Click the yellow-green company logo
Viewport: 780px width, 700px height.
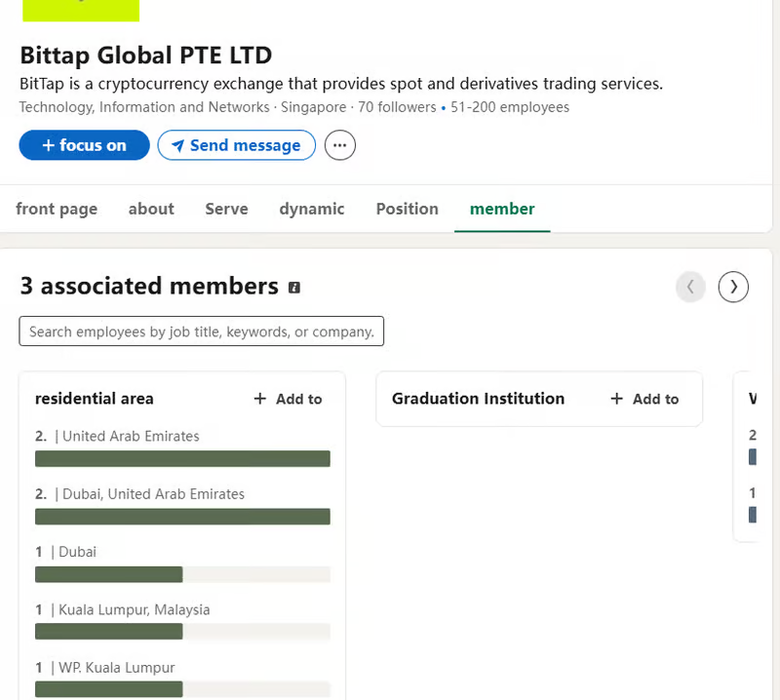[x=81, y=11]
